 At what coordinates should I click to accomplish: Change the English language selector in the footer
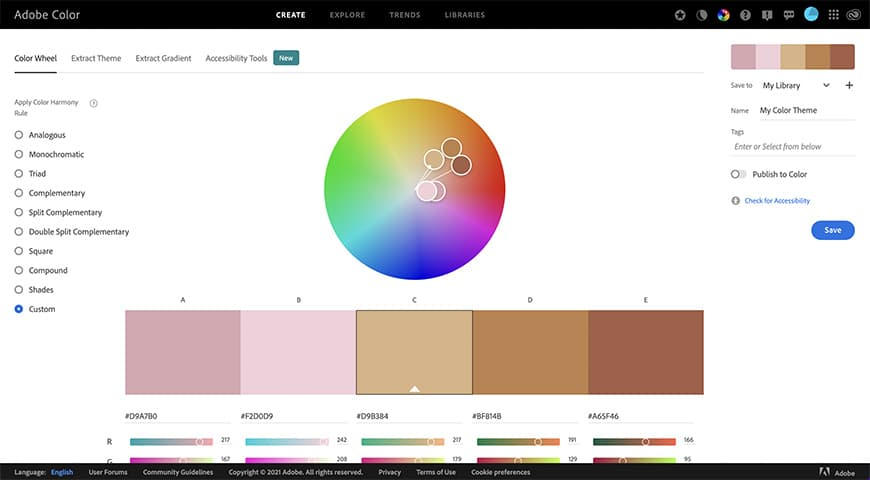[62, 472]
